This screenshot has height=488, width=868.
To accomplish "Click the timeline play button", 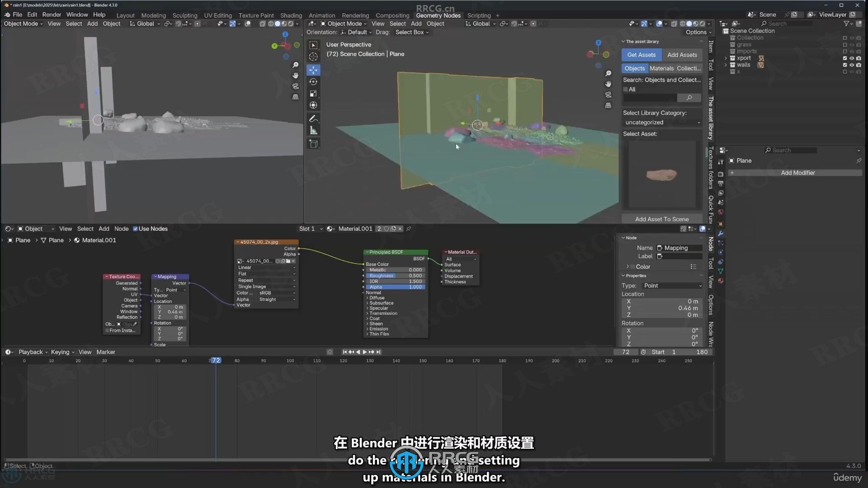I will point(364,352).
